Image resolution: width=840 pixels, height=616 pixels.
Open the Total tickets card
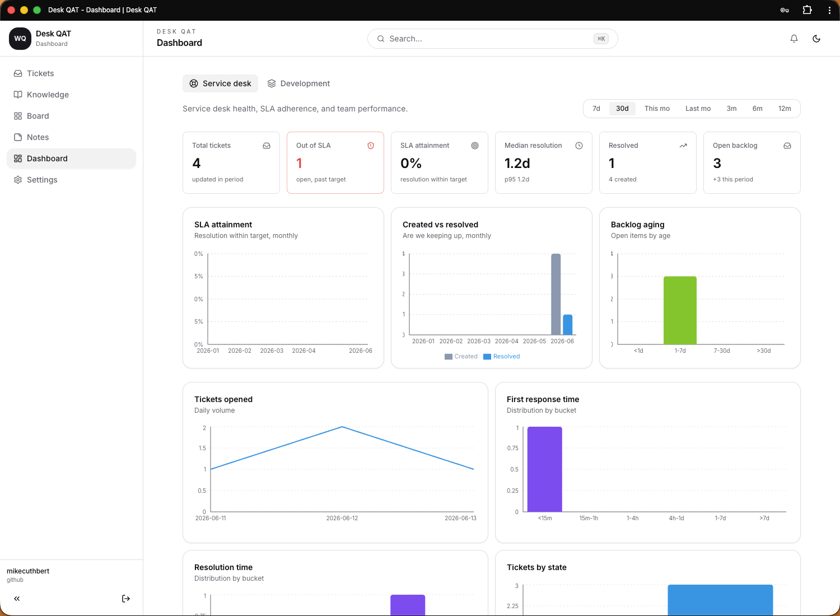click(x=231, y=162)
